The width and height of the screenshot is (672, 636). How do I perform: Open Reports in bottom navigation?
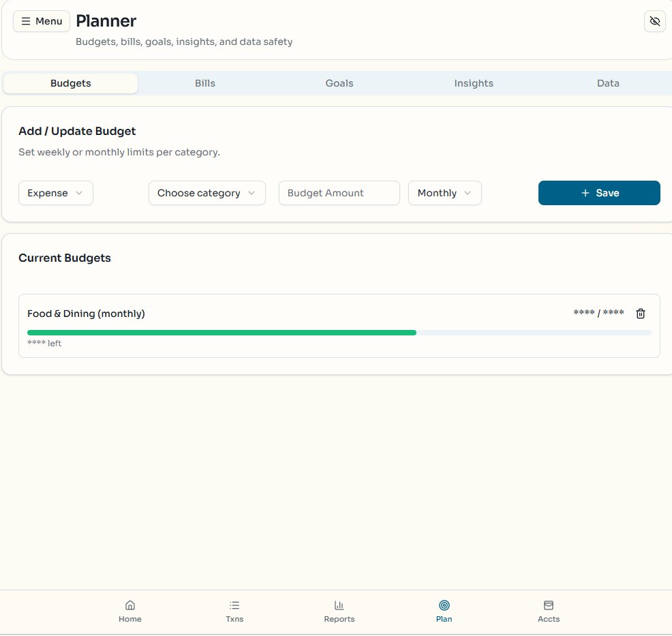pos(339,611)
